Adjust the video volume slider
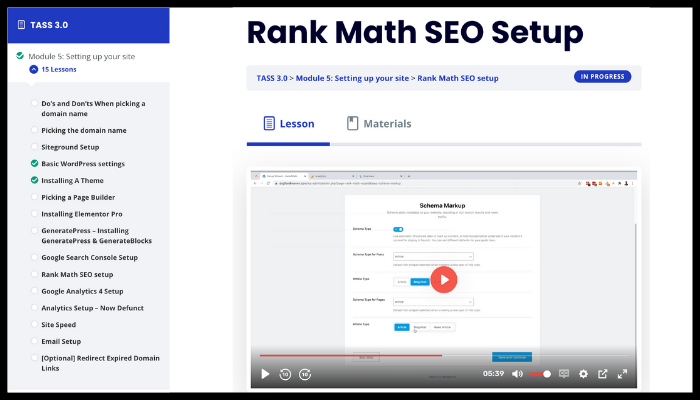 [540, 374]
